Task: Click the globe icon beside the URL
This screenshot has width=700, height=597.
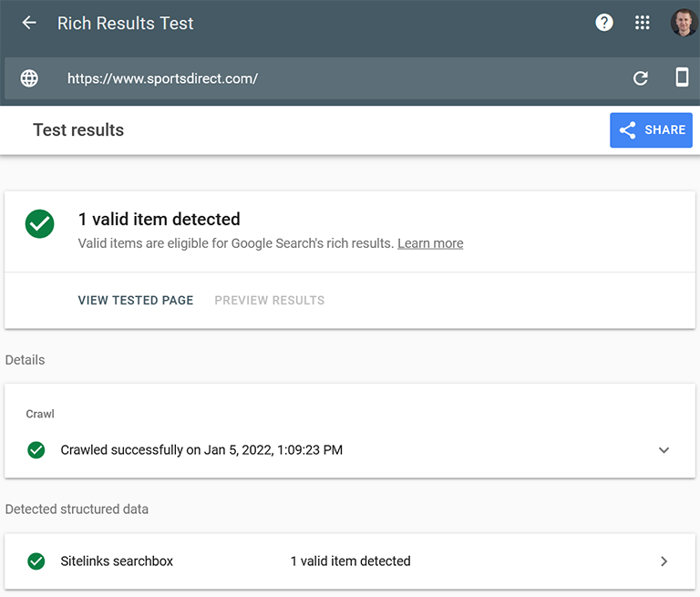Action: [x=29, y=78]
